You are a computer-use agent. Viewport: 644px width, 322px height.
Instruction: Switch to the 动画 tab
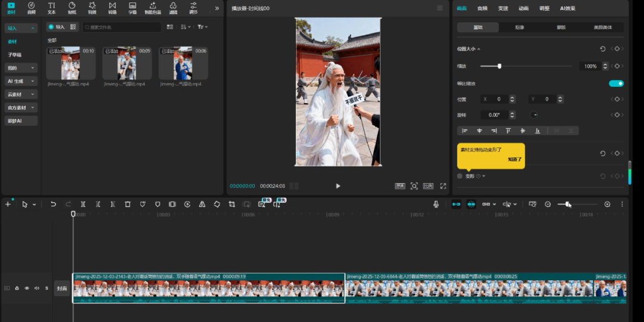(523, 8)
